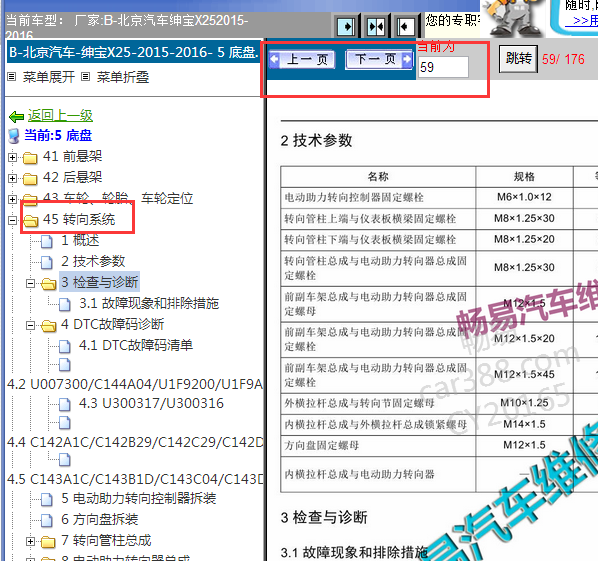This screenshot has height=561, width=598.
Task: Select 7 转向管柱总成 folder
Action: (x=106, y=540)
